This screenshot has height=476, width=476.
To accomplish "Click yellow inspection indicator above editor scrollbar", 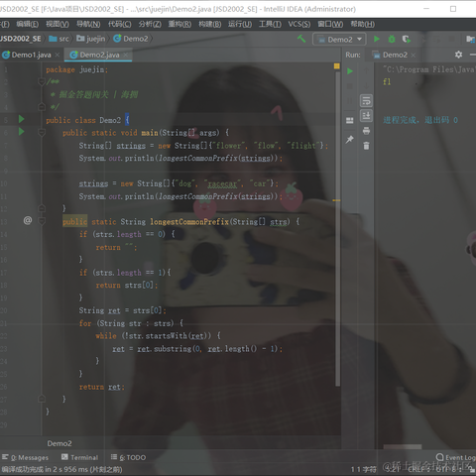I will (337, 66).
